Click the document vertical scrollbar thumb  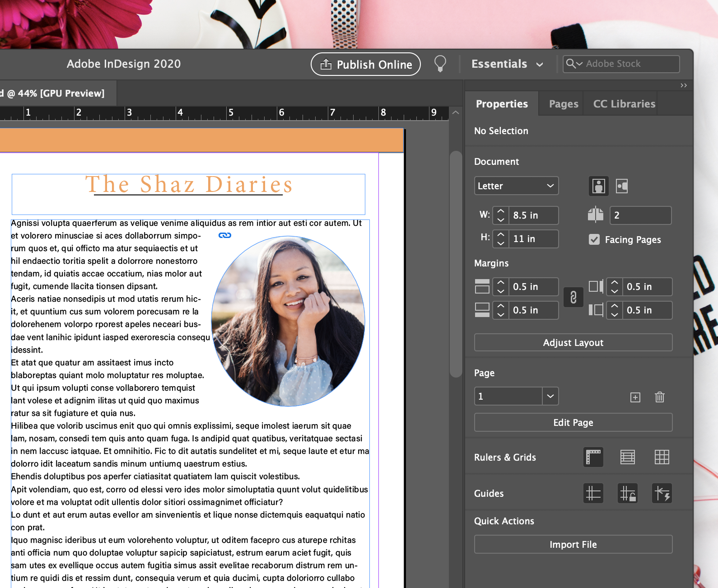click(456, 264)
